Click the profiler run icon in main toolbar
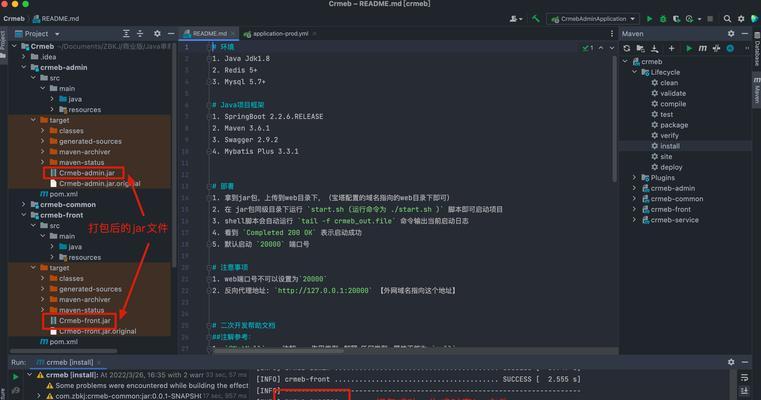Screen dimensions: 761x400 [690, 19]
